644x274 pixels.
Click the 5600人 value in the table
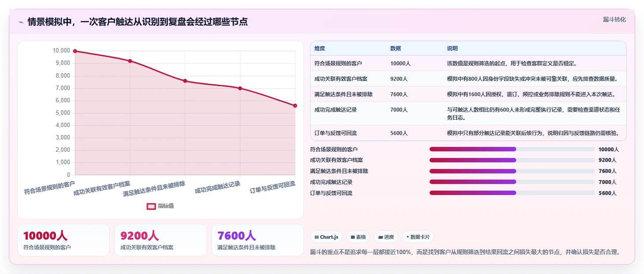point(399,133)
